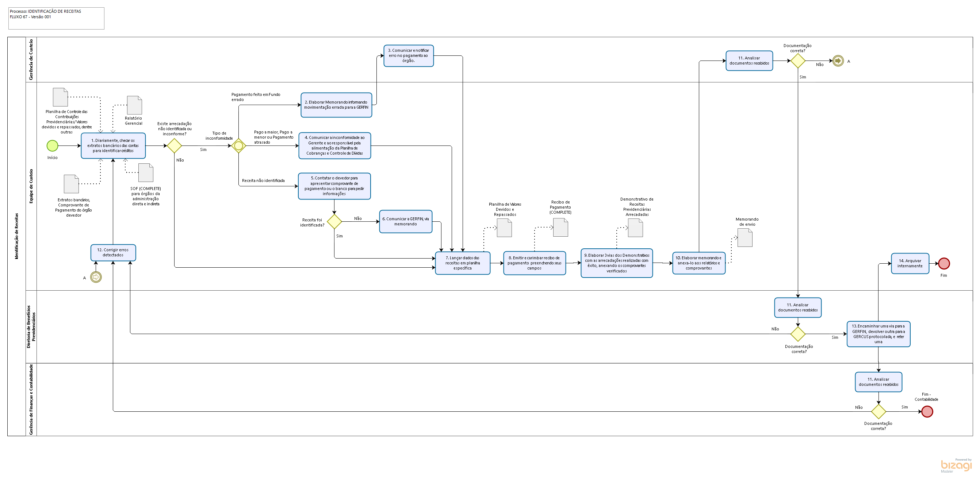
Task: Click the Memorando de envio document icon
Action: 745,238
